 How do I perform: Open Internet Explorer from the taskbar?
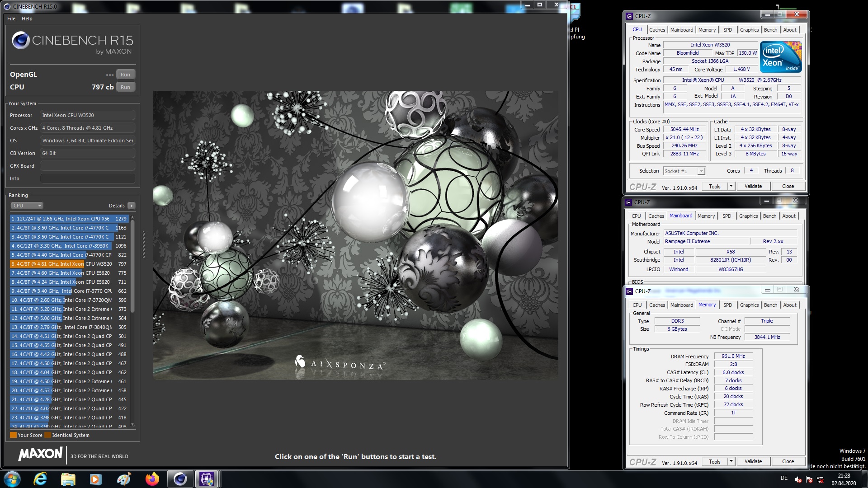[41, 479]
